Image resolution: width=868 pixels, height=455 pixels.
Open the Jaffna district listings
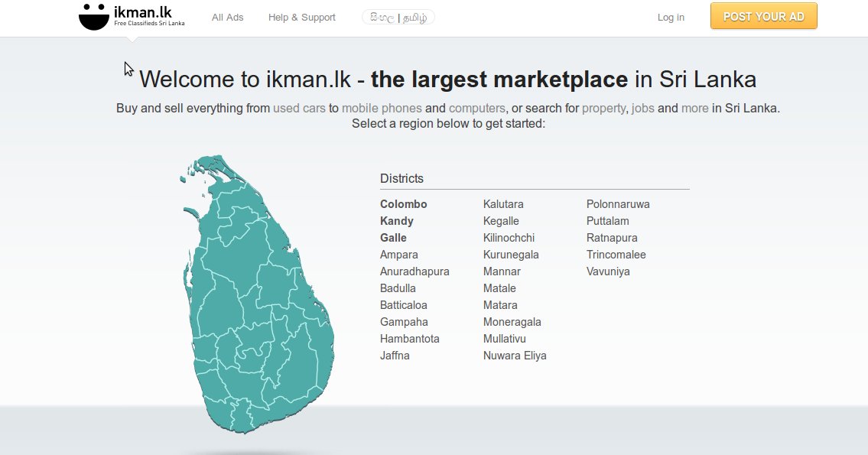pyautogui.click(x=395, y=356)
